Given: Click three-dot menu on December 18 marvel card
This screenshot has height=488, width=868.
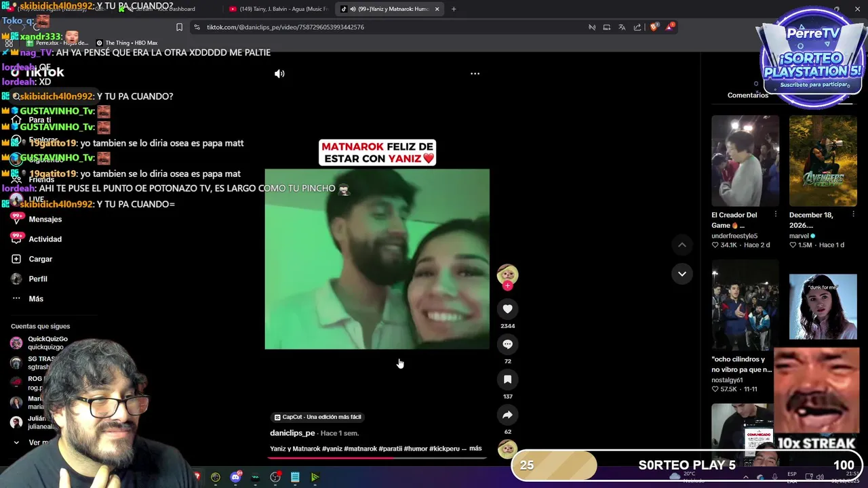Looking at the screenshot, I should (854, 215).
